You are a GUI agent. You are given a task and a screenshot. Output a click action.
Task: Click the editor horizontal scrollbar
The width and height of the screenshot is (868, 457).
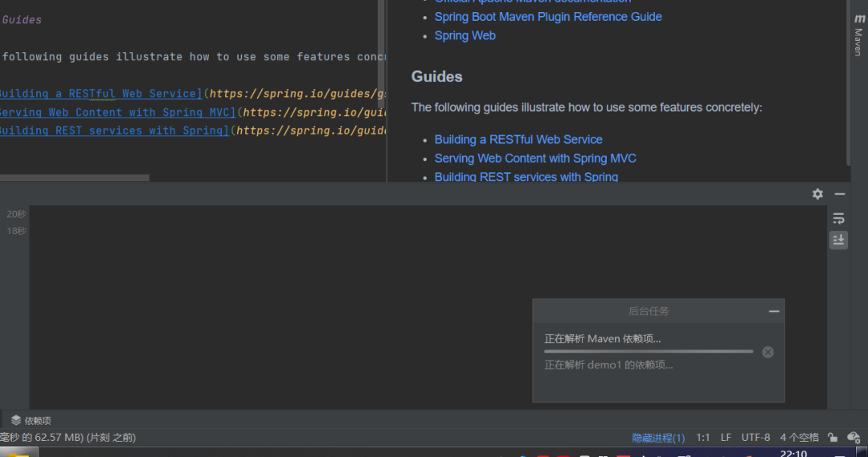[x=74, y=178]
